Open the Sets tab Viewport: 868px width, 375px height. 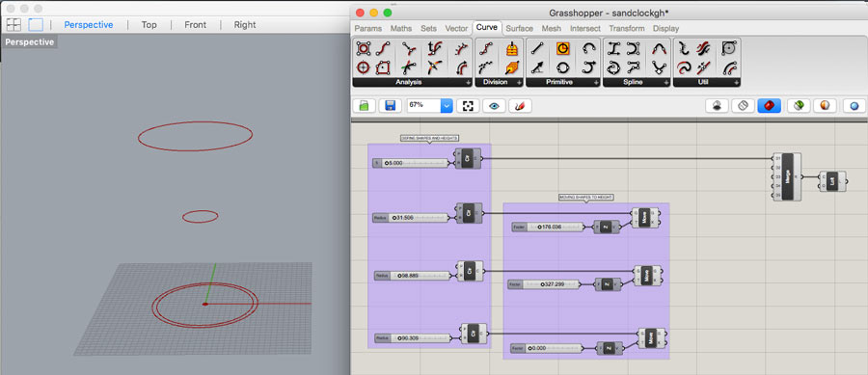point(428,28)
